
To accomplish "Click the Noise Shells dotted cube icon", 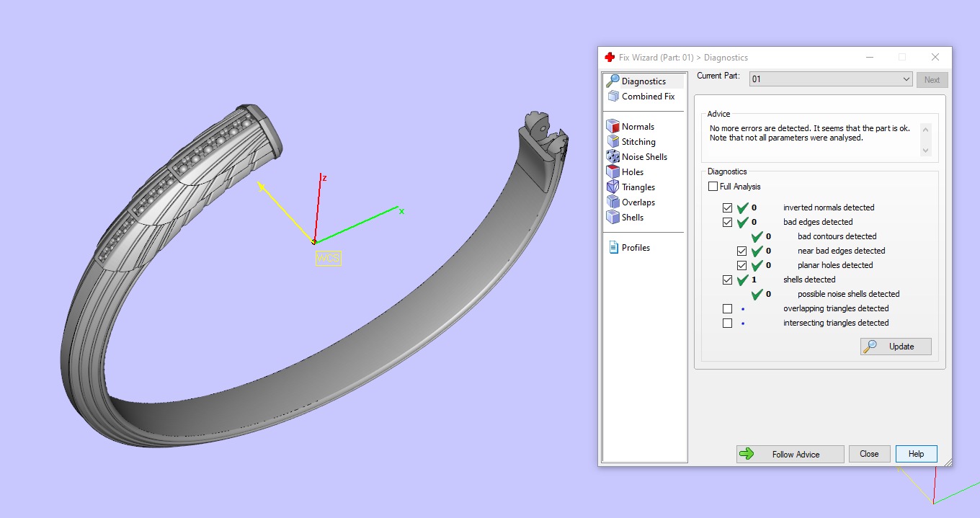I will pos(613,156).
